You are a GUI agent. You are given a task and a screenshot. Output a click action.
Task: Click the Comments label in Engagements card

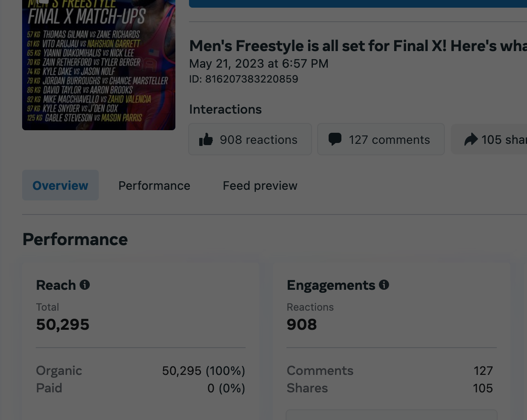coord(320,371)
